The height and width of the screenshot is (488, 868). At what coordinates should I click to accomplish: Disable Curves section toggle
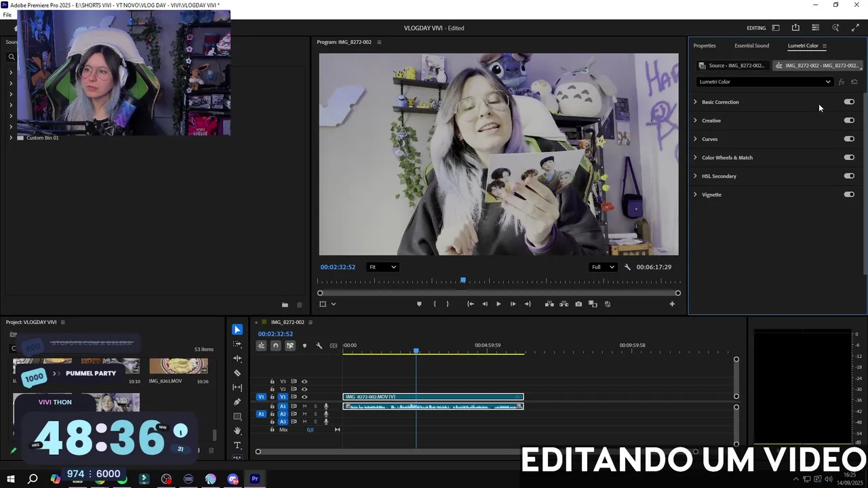tap(849, 139)
